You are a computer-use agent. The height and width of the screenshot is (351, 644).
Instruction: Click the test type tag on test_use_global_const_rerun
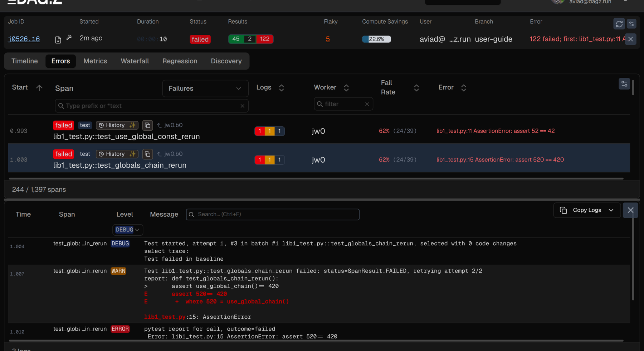[85, 125]
